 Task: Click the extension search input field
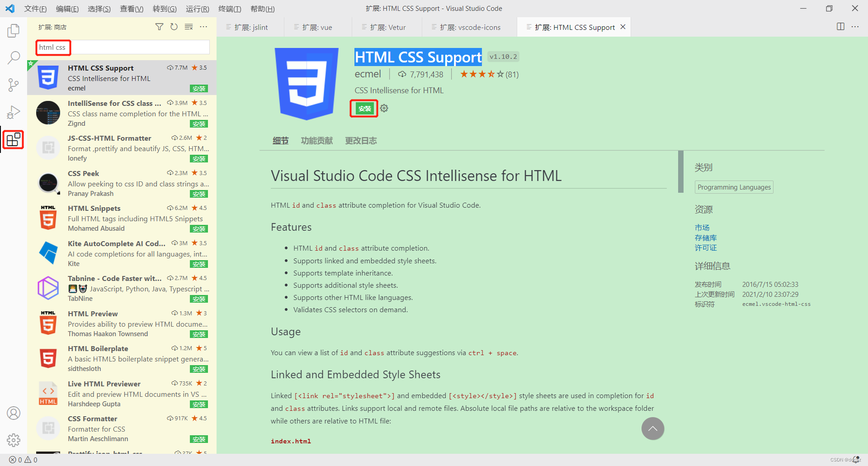(123, 47)
